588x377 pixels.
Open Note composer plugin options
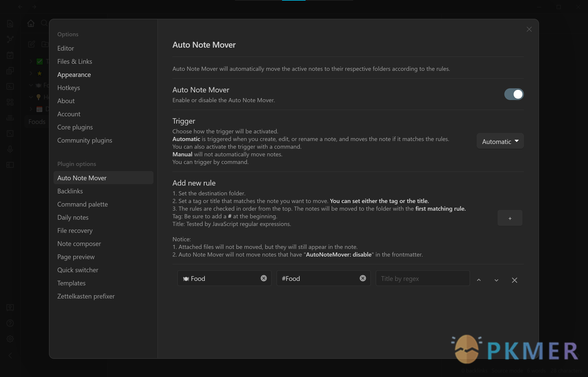79,244
